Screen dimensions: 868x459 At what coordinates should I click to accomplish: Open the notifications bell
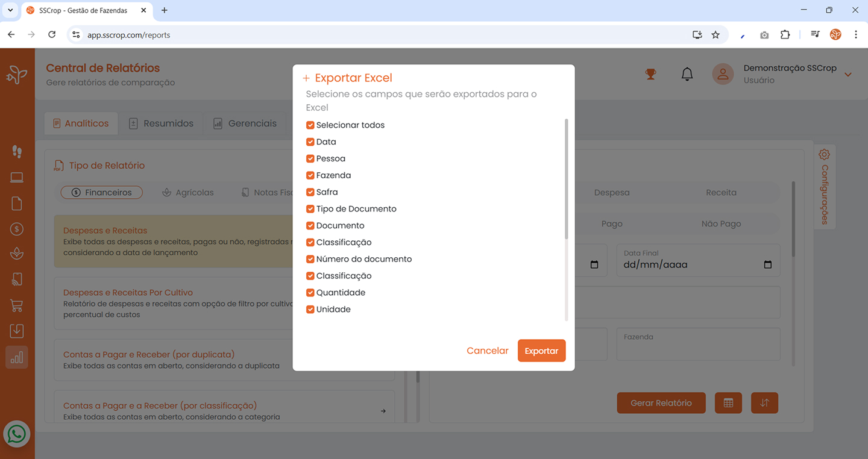[x=687, y=74]
